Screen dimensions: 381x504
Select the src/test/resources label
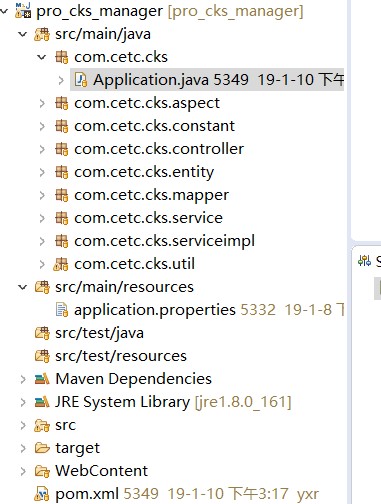(121, 356)
